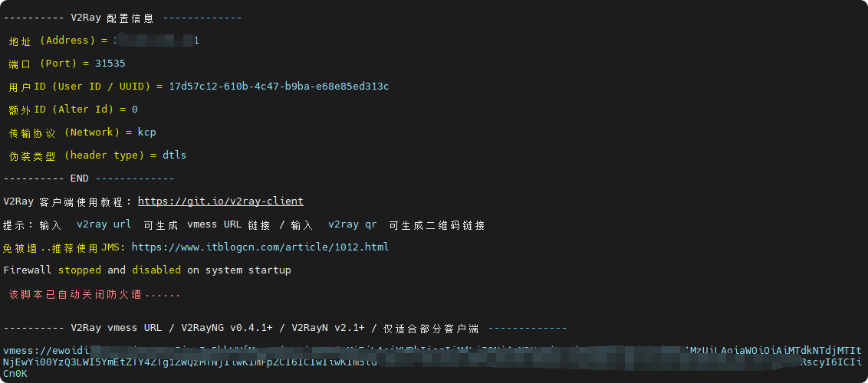Click the "END" separator line
The height and width of the screenshot is (383, 868).
80,178
